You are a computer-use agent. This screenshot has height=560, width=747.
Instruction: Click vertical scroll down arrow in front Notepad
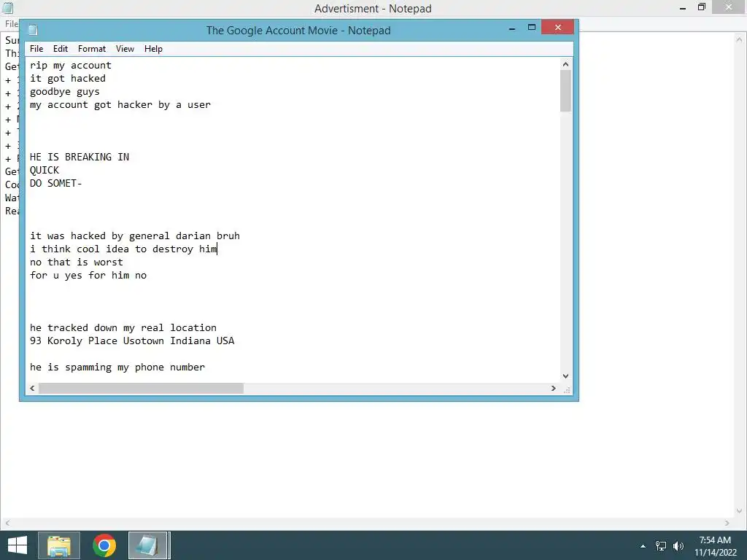click(x=565, y=376)
